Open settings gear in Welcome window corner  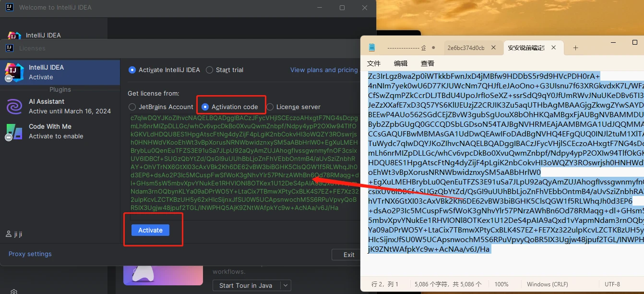tap(14, 292)
